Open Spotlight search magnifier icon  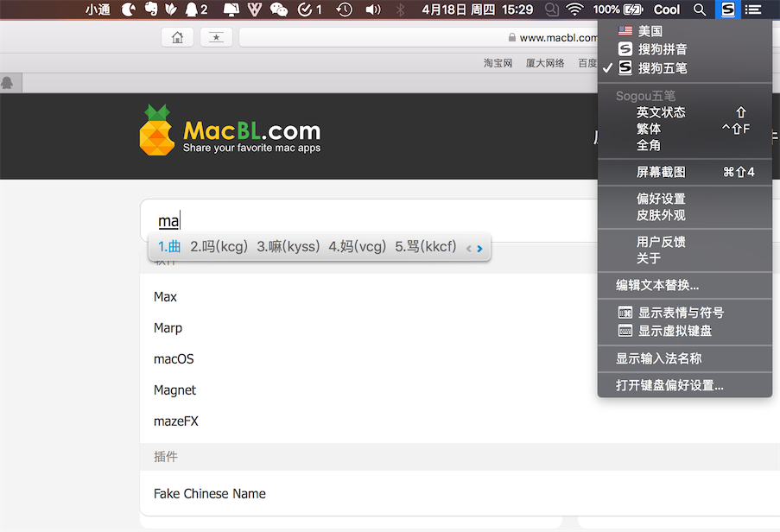pyautogui.click(x=700, y=9)
